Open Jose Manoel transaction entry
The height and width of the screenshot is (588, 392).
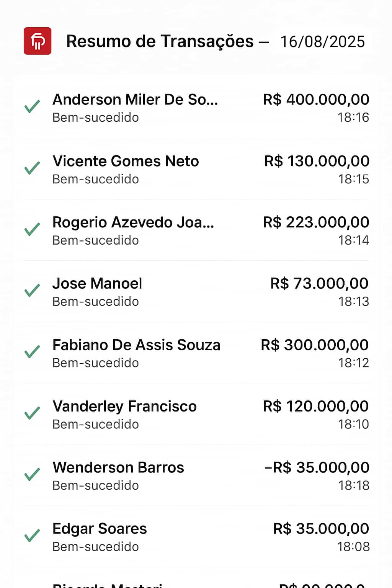[x=197, y=291]
